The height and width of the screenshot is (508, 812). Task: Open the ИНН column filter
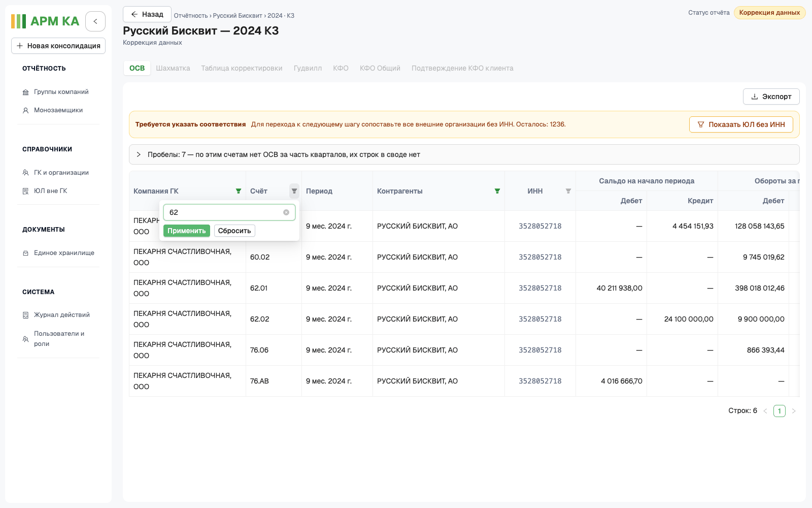568,191
